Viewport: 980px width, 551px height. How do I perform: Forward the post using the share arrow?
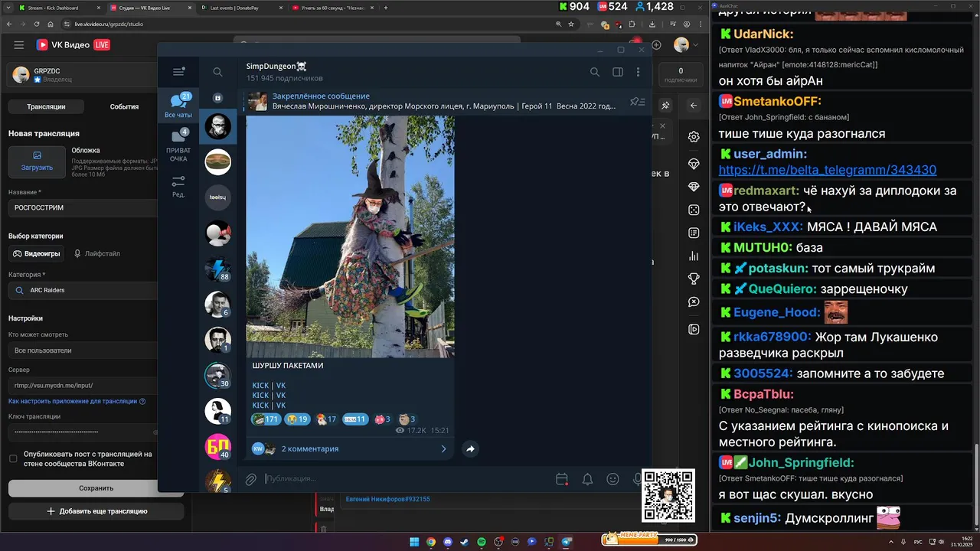[x=470, y=449]
